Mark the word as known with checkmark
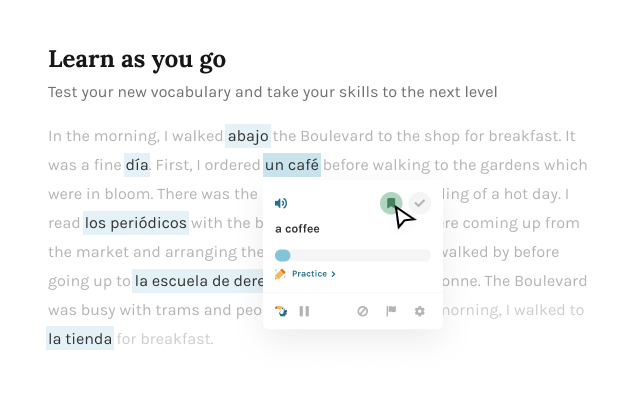 point(420,203)
